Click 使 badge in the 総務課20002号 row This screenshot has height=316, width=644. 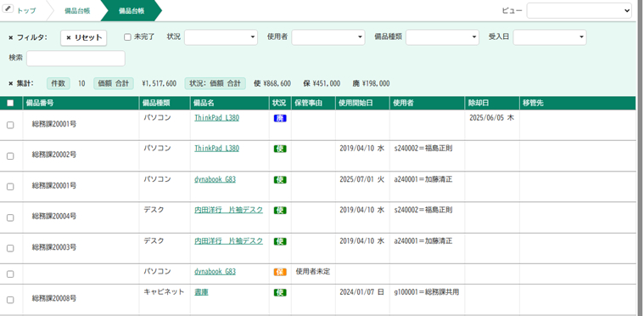[x=280, y=149]
